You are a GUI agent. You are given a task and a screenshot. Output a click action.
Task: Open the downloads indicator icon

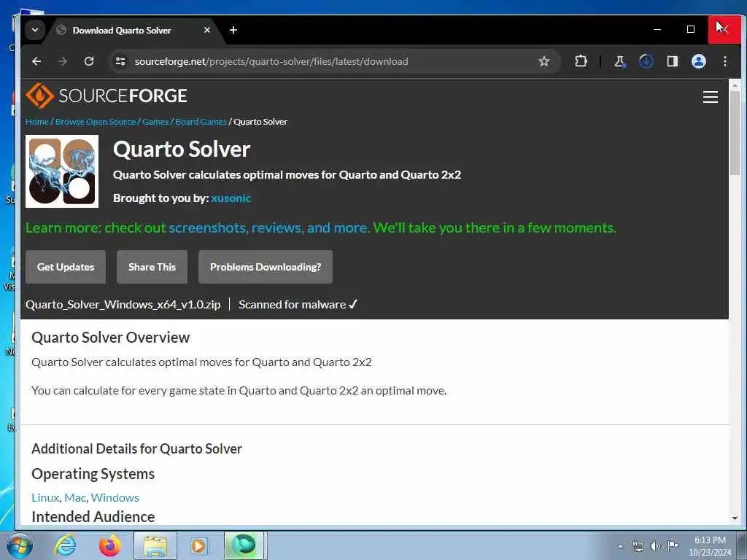pyautogui.click(x=646, y=61)
